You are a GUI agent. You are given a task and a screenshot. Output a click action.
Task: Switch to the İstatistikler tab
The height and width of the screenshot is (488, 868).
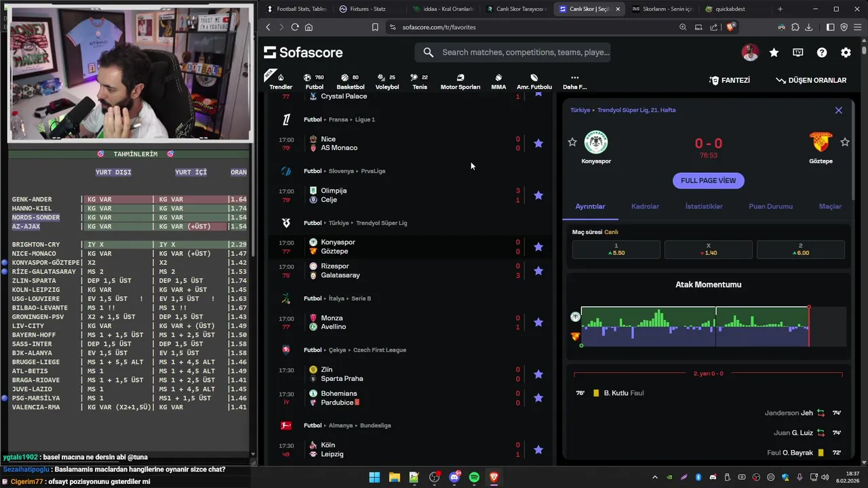pos(704,206)
